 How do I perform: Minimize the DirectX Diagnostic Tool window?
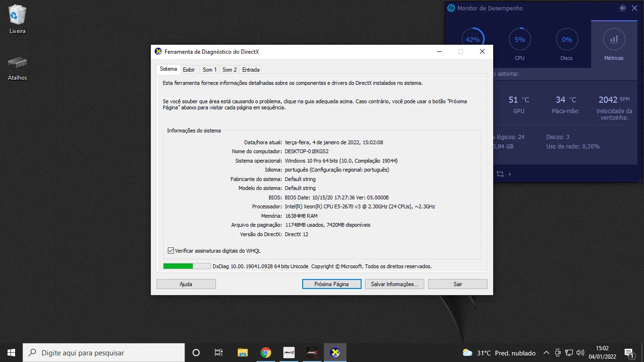tap(439, 51)
